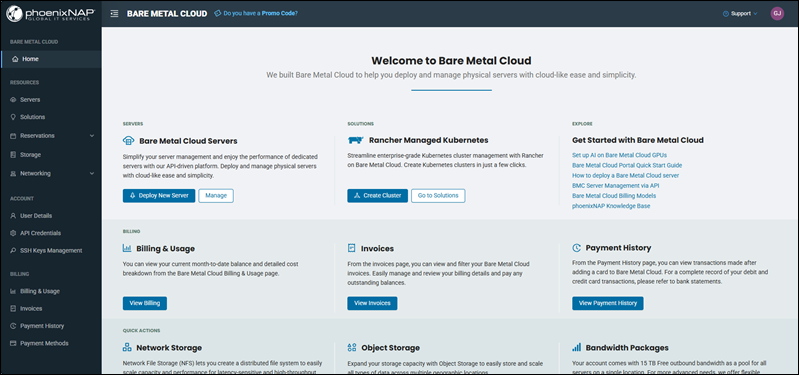The image size is (799, 375).
Task: Click the SSH Keys Management key icon
Action: click(x=13, y=251)
